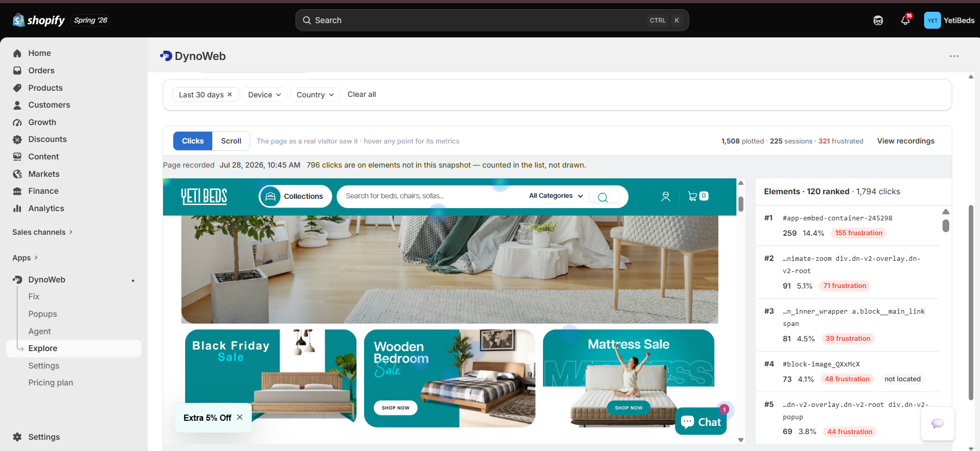This screenshot has height=451, width=980.
Task: Open the Agent page under DynoWeb
Action: coord(39,332)
